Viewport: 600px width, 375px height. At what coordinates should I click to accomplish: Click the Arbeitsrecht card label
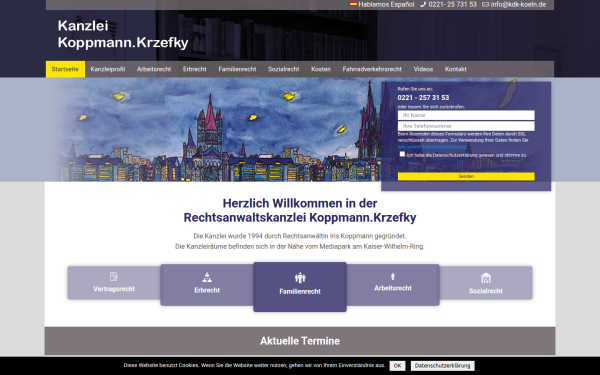coord(393,288)
